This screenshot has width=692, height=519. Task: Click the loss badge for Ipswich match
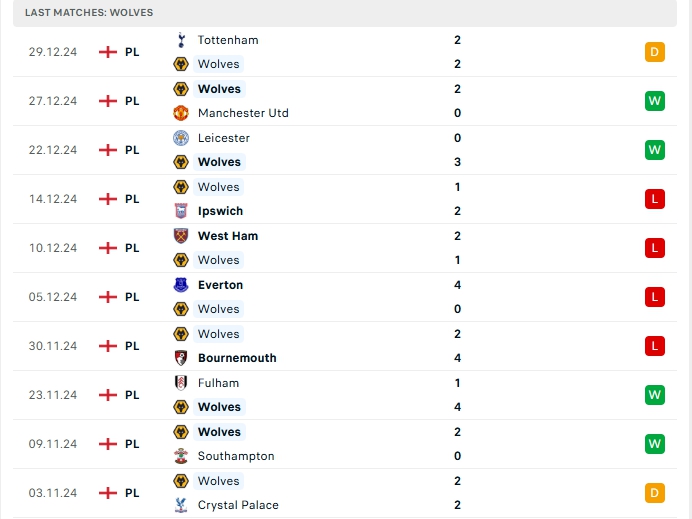[x=655, y=199]
